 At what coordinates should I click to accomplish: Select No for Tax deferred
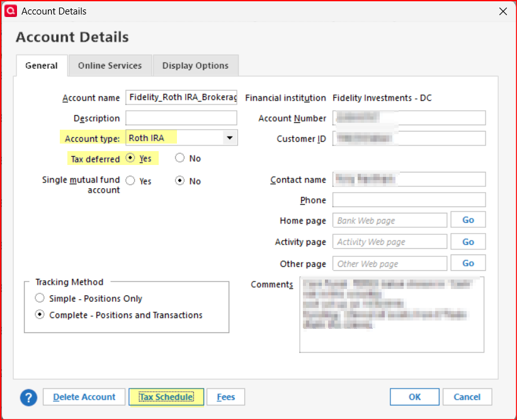coord(179,158)
